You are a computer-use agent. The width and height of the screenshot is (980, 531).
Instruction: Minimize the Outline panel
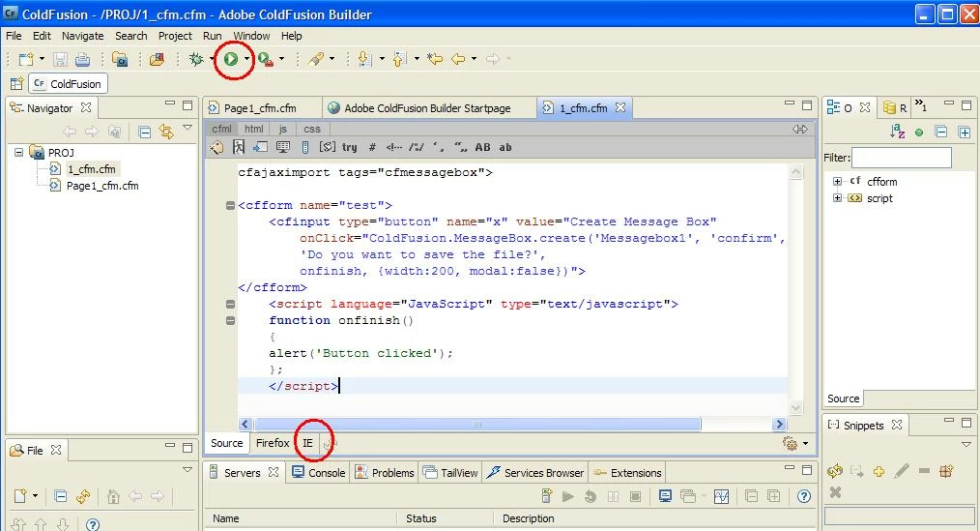click(x=949, y=103)
